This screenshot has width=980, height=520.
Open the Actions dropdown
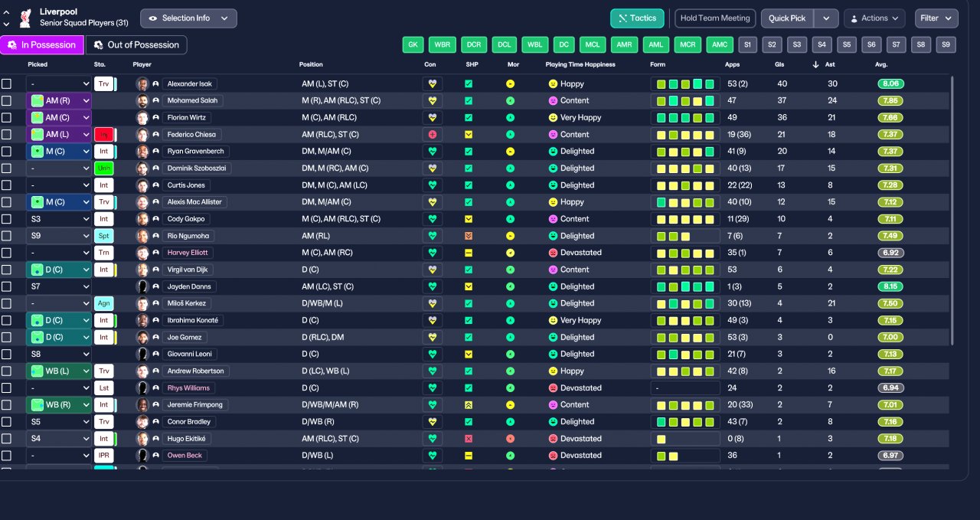[x=874, y=18]
